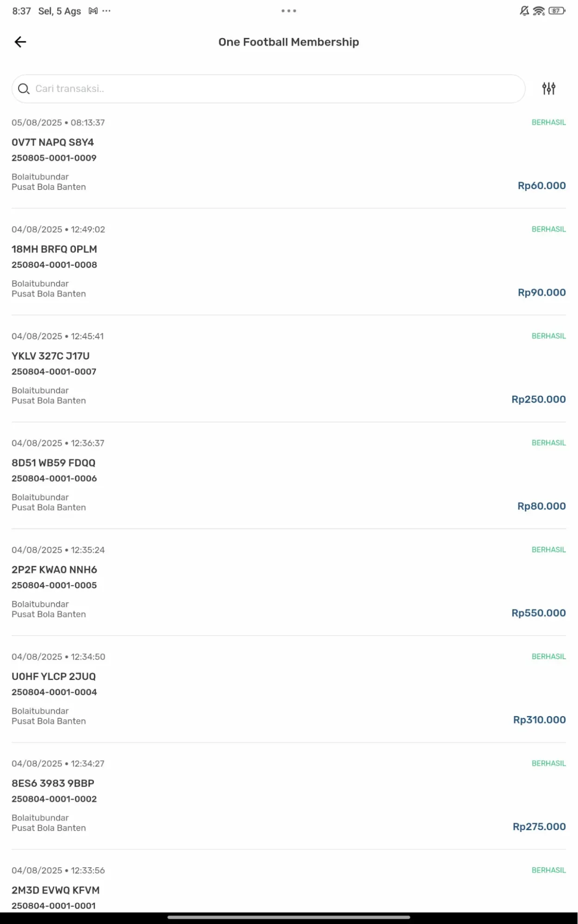Tap the search magnifier icon

point(24,89)
